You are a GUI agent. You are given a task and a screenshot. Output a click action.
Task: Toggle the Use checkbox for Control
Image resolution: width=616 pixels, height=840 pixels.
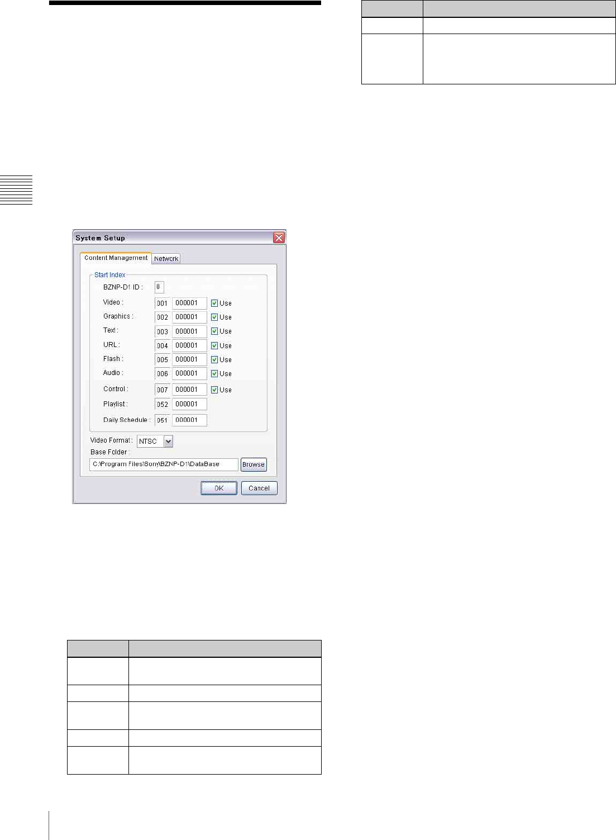pos(214,390)
